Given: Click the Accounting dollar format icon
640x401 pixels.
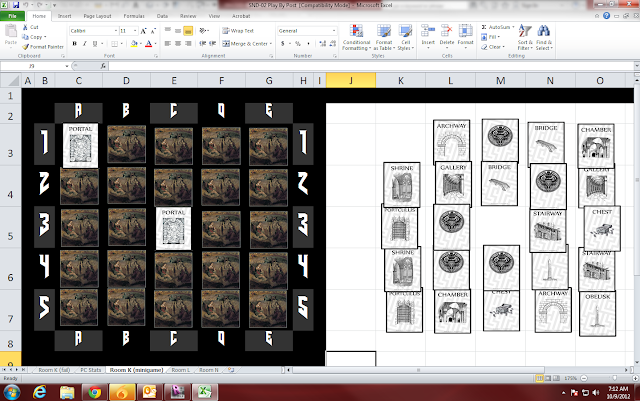Looking at the screenshot, I should click(x=282, y=44).
